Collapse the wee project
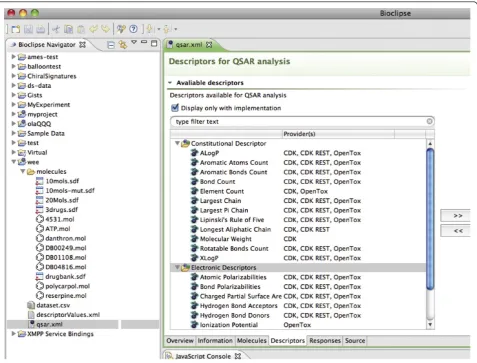 coord(14,162)
